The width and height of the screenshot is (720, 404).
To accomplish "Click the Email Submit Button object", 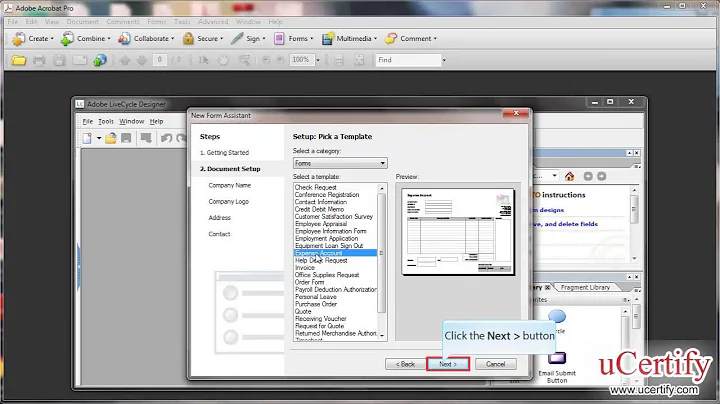I will [x=557, y=367].
